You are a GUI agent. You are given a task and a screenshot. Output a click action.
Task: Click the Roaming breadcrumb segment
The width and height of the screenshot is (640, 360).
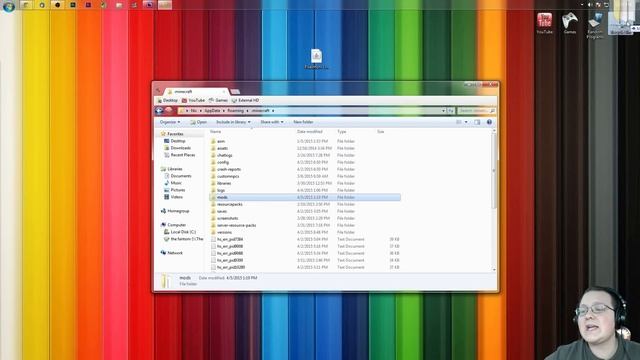[236, 111]
